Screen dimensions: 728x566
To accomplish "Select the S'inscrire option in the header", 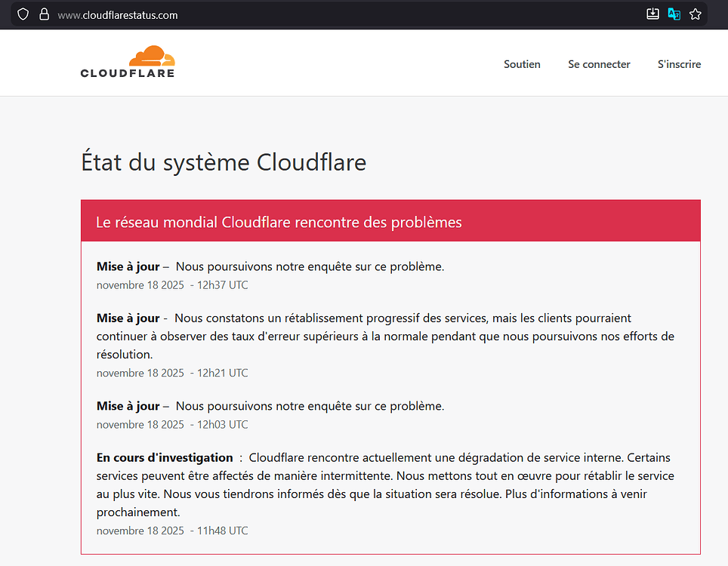I will 679,64.
